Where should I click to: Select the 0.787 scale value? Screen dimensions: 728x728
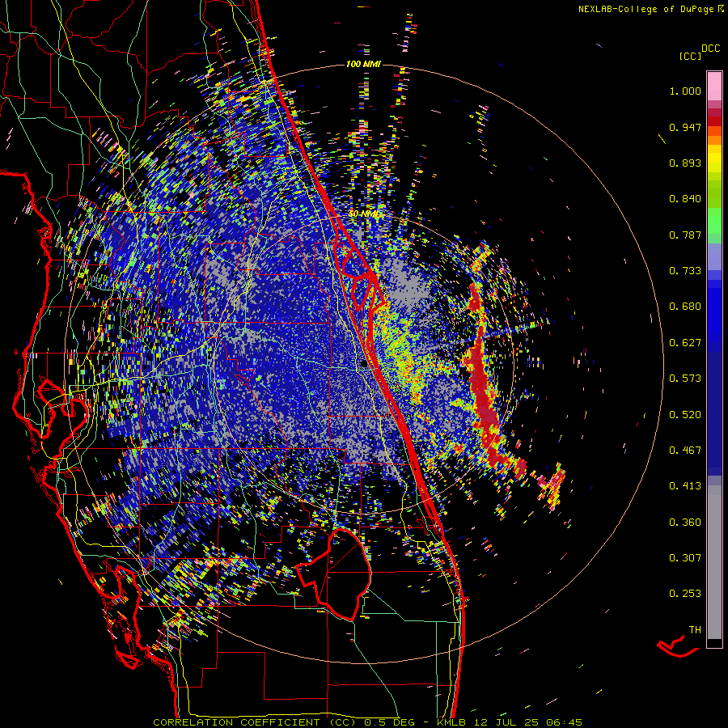click(685, 235)
